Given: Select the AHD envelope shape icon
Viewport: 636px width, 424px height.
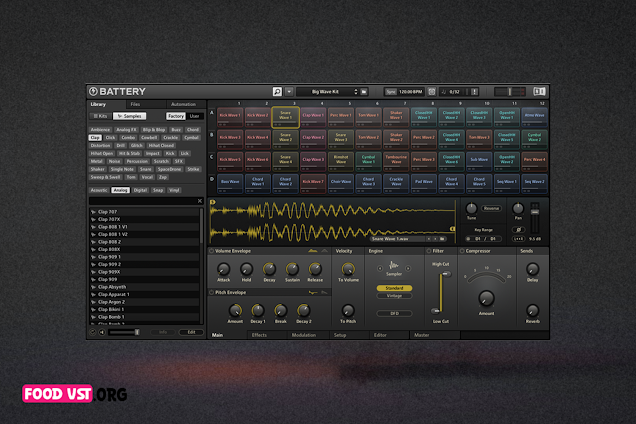Looking at the screenshot, I should tap(324, 251).
